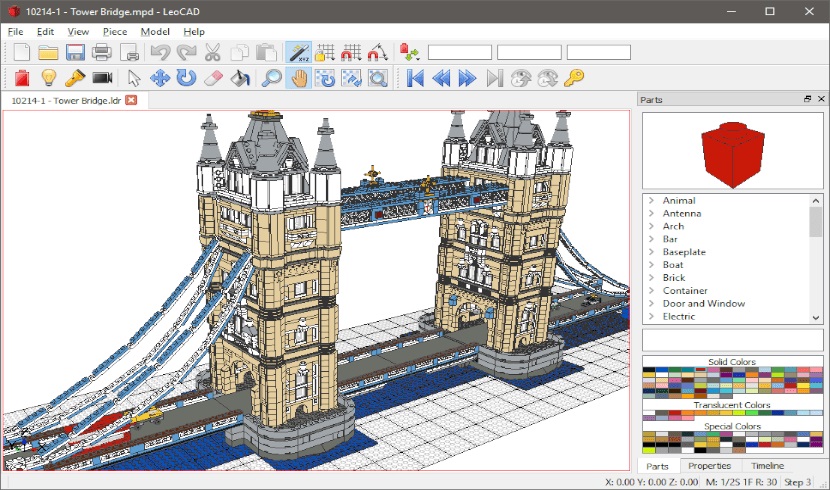Click the parts search input field
This screenshot has width=830, height=490.
(733, 340)
